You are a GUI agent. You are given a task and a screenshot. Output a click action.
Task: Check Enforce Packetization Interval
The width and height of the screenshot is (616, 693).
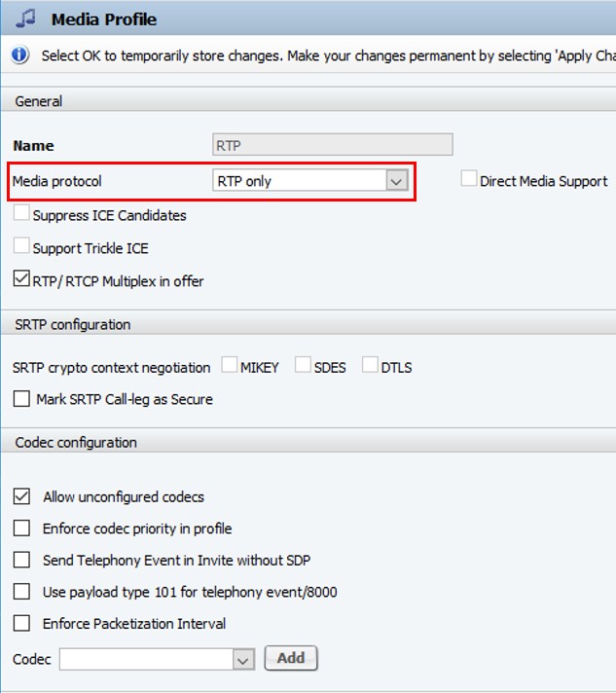click(x=21, y=623)
